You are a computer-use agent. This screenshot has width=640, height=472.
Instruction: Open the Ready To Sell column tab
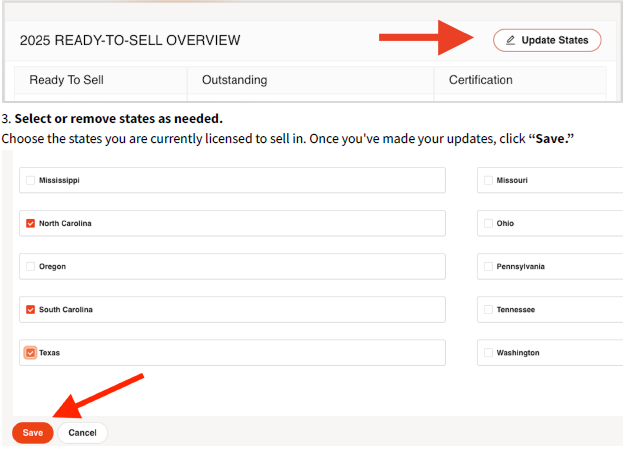66,80
